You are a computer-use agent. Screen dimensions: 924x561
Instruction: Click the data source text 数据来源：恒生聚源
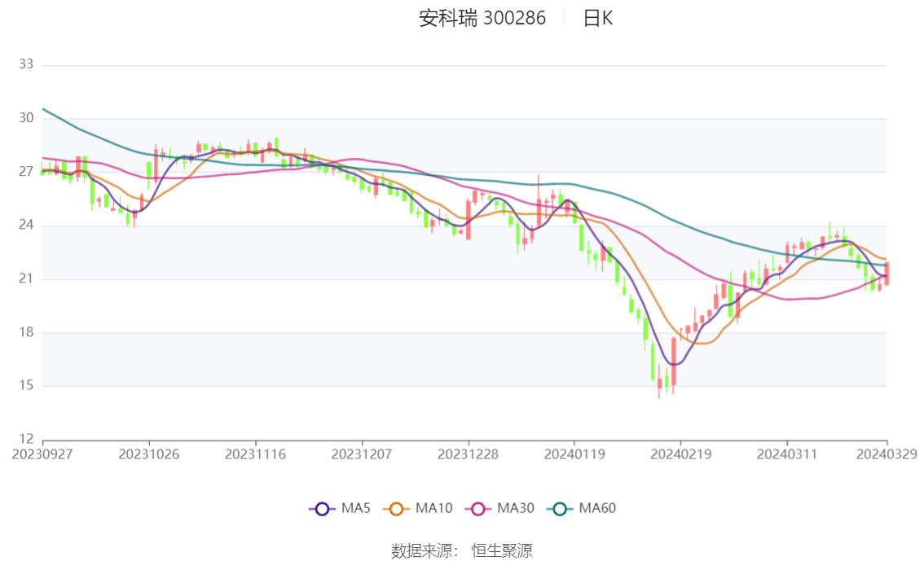click(x=461, y=551)
